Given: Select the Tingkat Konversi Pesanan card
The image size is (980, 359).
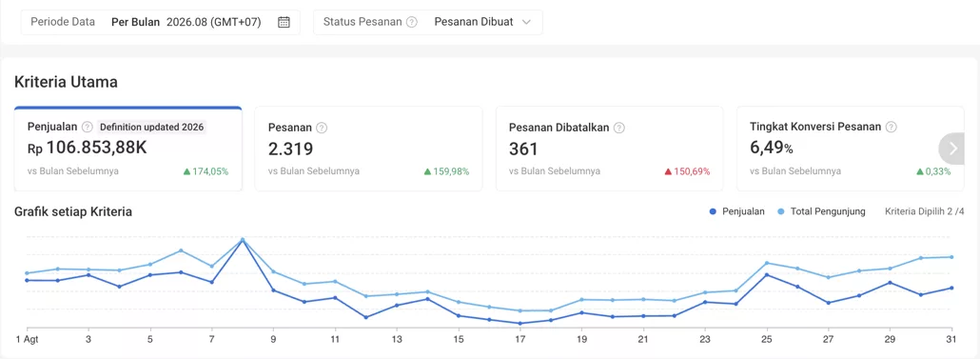Looking at the screenshot, I should (x=850, y=149).
